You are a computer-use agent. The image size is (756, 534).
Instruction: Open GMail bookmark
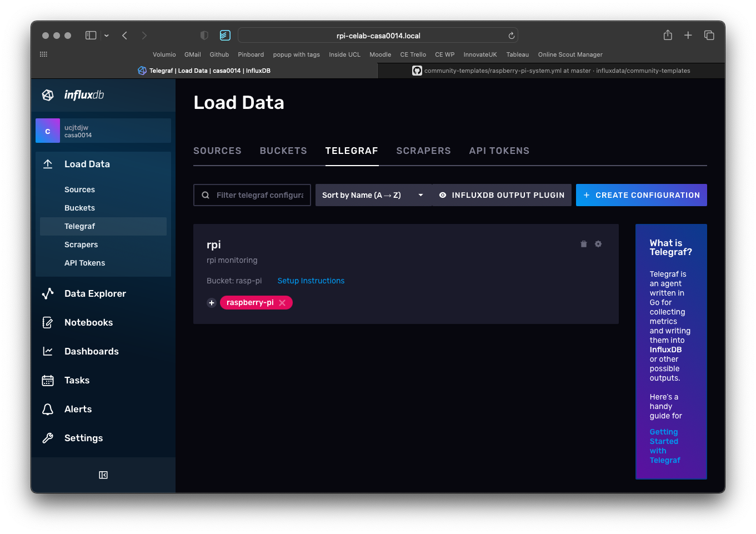[x=193, y=54]
